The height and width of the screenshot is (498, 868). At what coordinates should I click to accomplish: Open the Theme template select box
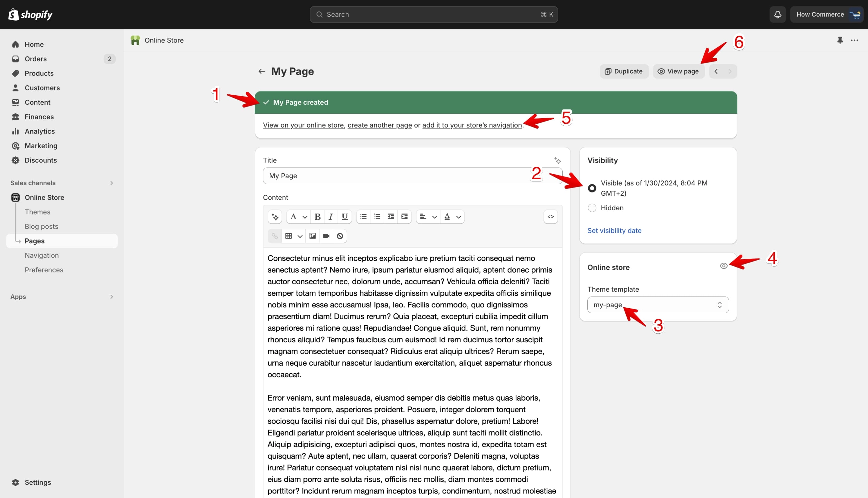pyautogui.click(x=658, y=305)
